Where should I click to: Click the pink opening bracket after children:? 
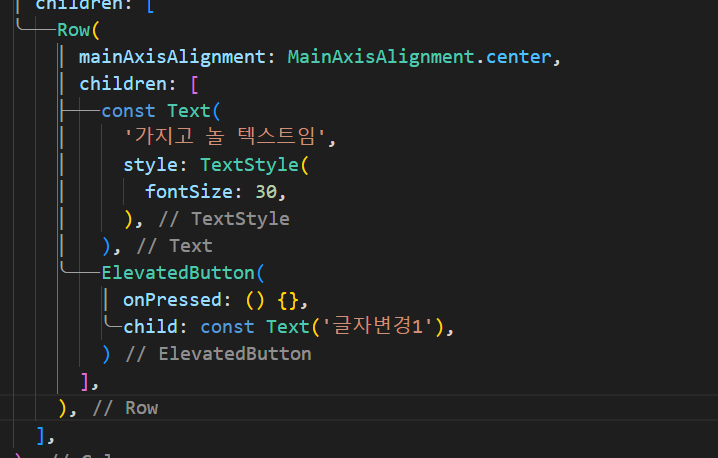194,84
